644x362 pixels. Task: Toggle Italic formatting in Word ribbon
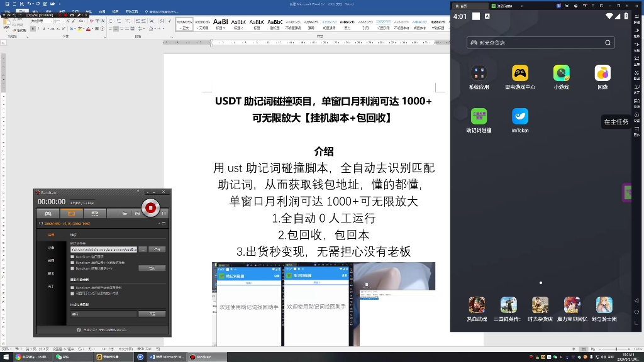tap(38, 29)
